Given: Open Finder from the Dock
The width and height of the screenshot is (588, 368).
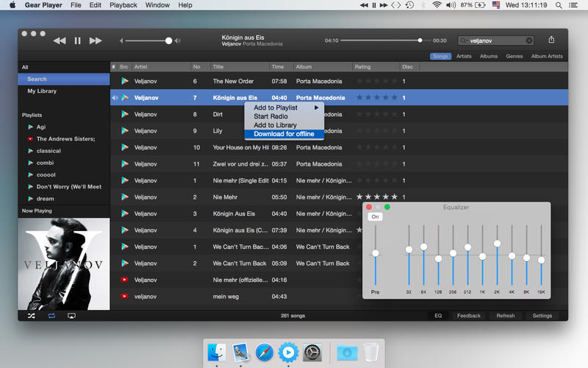Looking at the screenshot, I should pyautogui.click(x=217, y=353).
